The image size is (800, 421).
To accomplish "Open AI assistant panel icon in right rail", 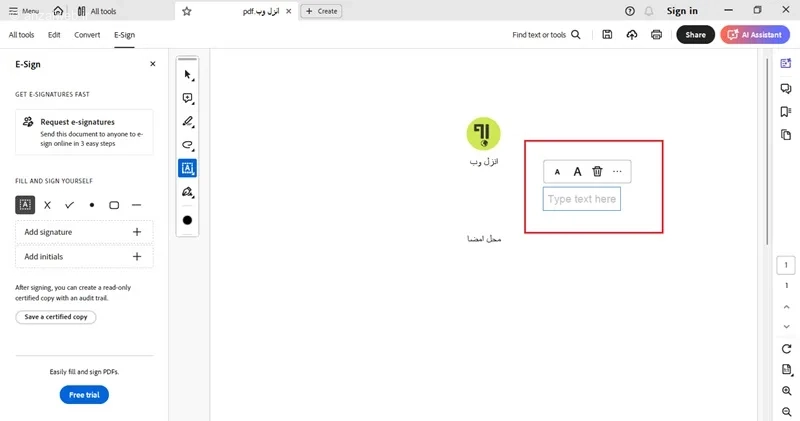I will (x=786, y=63).
